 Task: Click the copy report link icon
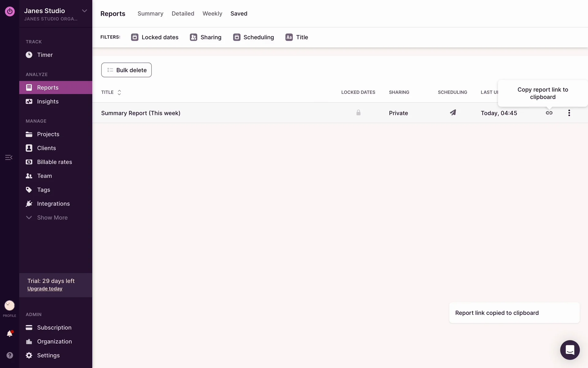click(549, 113)
